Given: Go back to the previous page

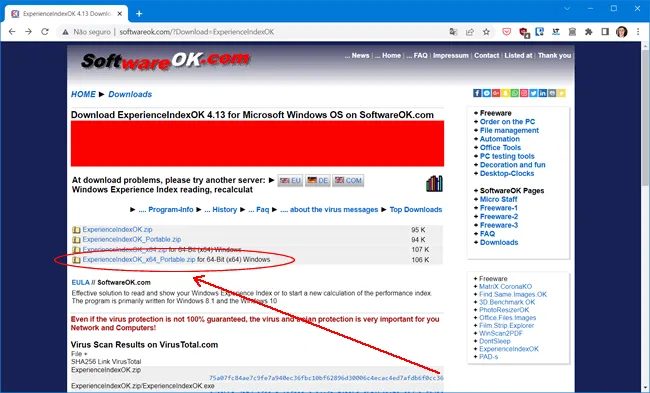Looking at the screenshot, I should 12,32.
